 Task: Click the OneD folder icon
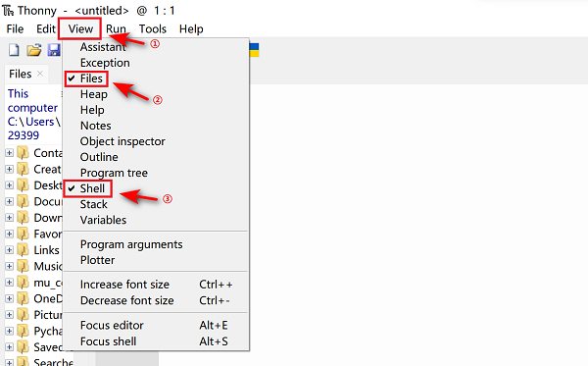pyautogui.click(x=24, y=298)
